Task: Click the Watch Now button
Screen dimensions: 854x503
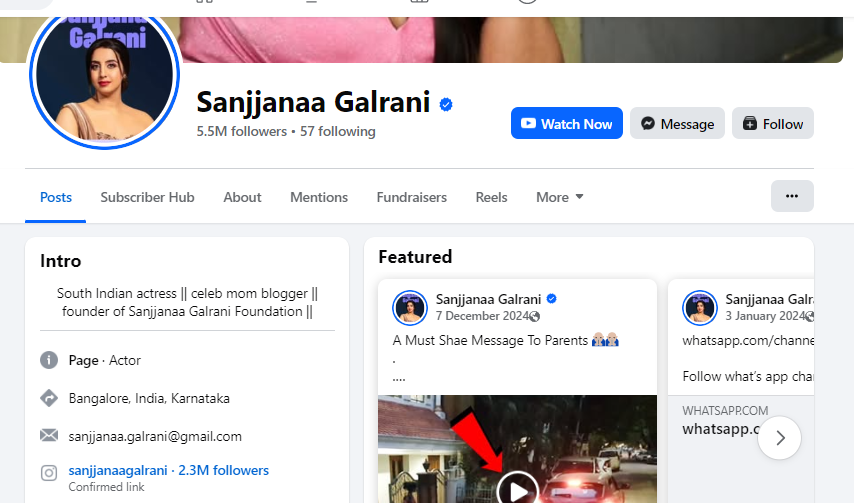Action: click(x=566, y=123)
